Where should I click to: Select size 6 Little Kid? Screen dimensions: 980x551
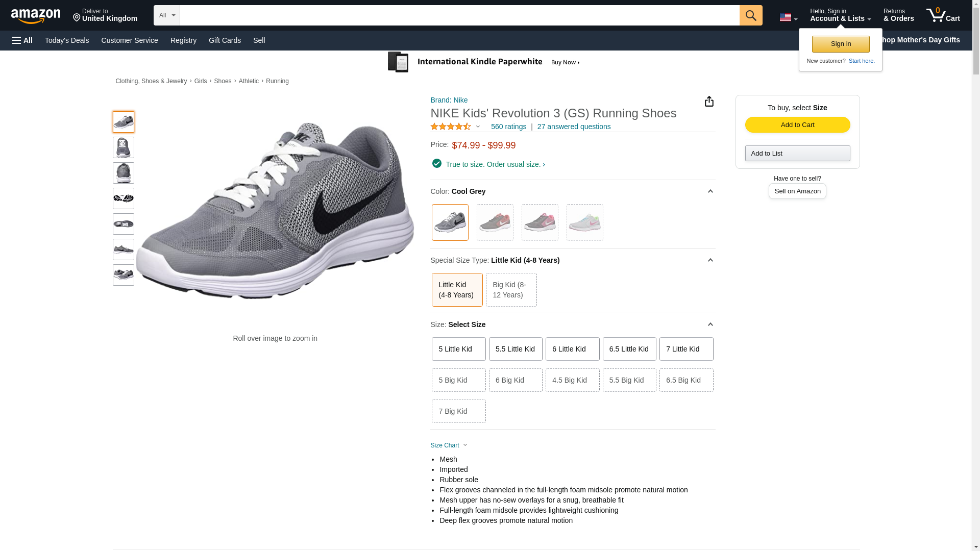pyautogui.click(x=572, y=349)
